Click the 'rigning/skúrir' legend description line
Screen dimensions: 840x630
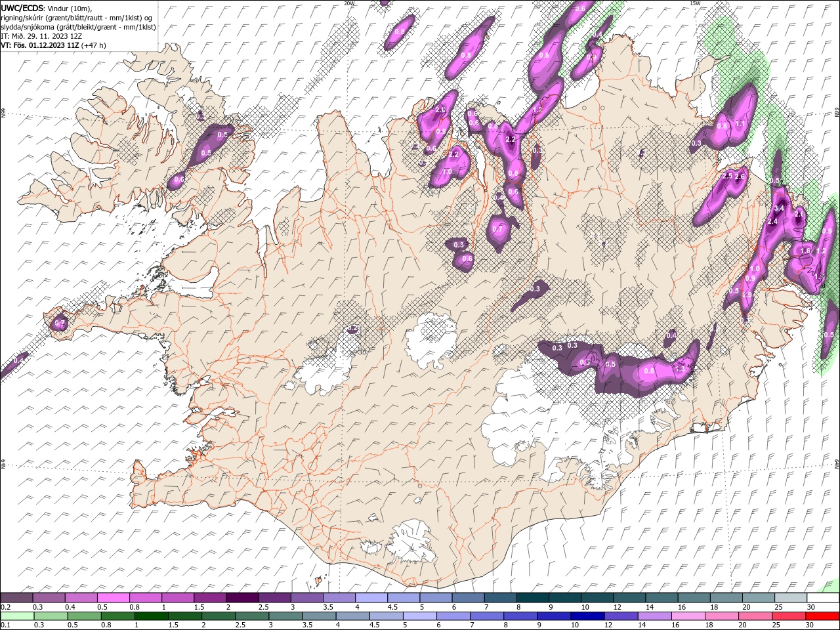pyautogui.click(x=77, y=17)
